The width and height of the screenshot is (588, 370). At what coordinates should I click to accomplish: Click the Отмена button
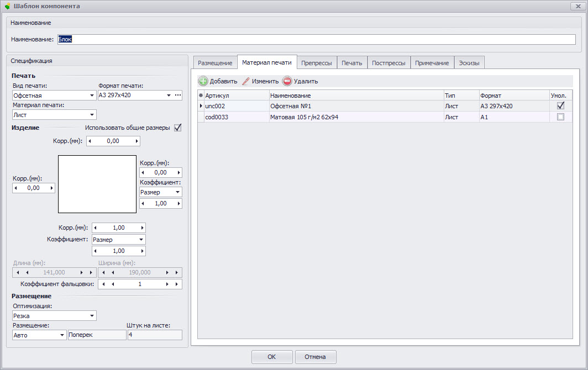click(316, 357)
